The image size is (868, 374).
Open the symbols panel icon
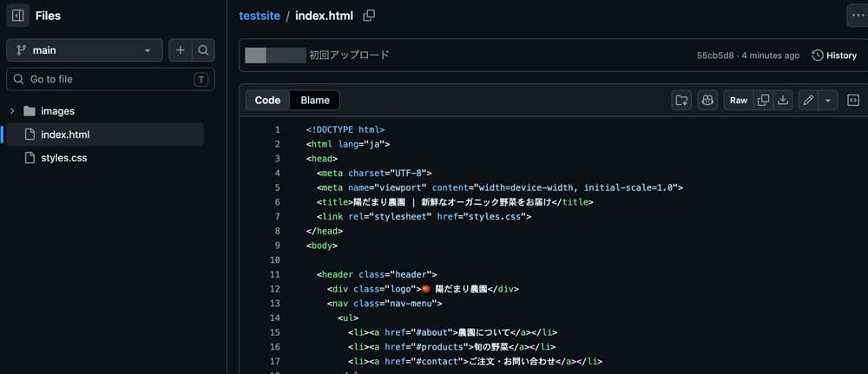click(x=853, y=101)
